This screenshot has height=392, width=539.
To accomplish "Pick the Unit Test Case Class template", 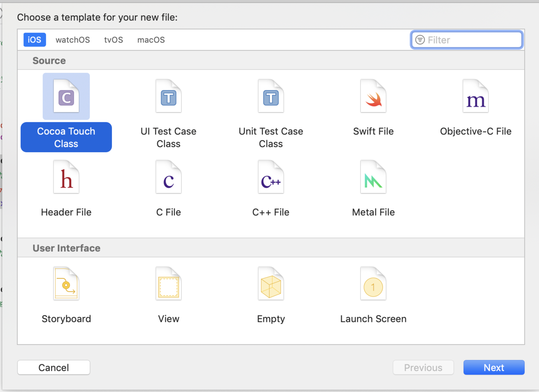I will click(x=271, y=97).
